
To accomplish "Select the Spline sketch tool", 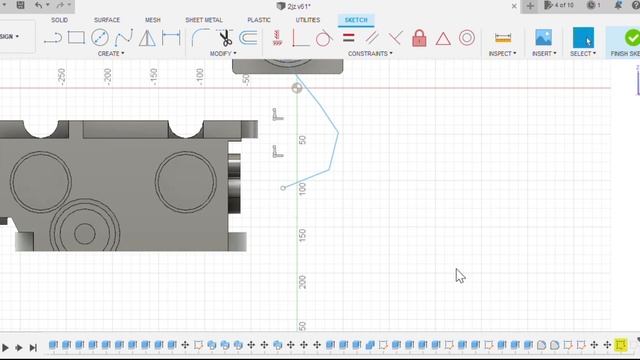I will [x=124, y=38].
